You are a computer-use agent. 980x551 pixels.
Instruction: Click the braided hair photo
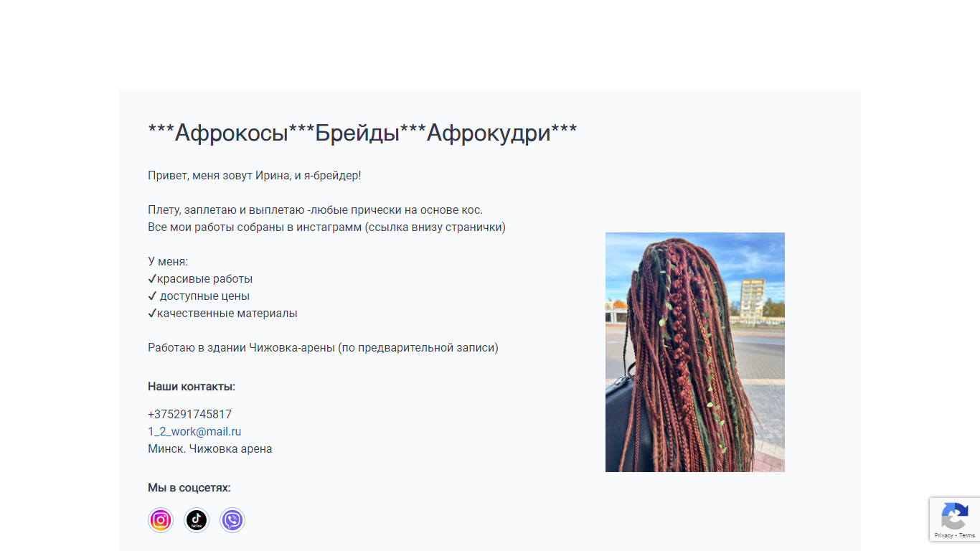coord(695,352)
